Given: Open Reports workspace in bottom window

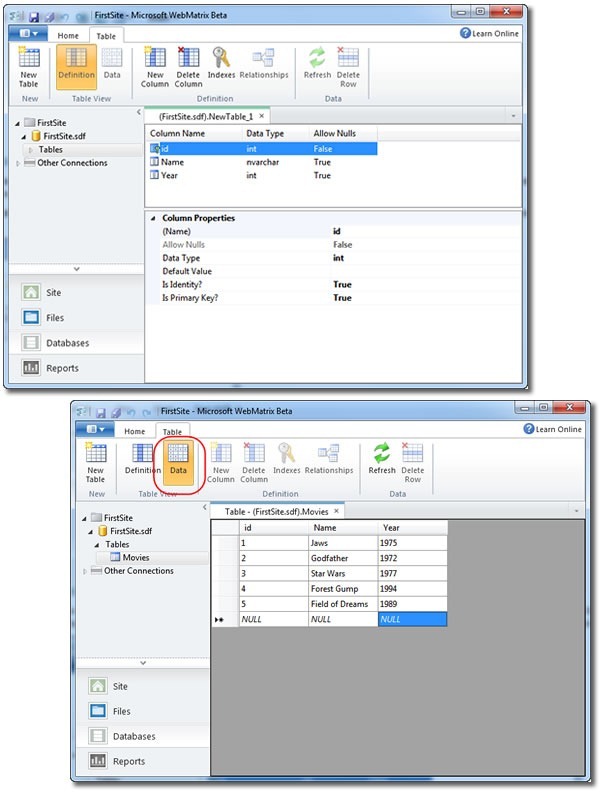Looking at the screenshot, I should coord(142,761).
